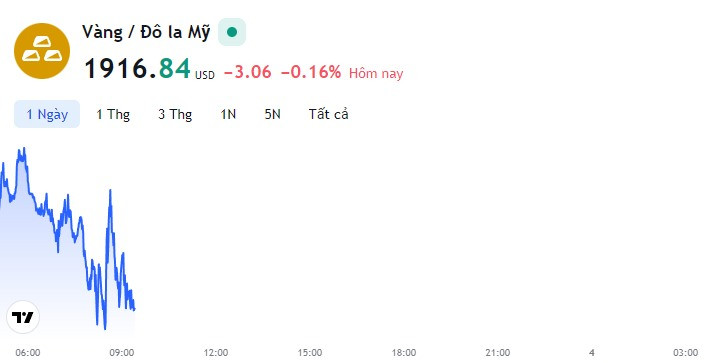The width and height of the screenshot is (722, 363).
Task: Show the 1N yearly range
Action: tap(228, 114)
